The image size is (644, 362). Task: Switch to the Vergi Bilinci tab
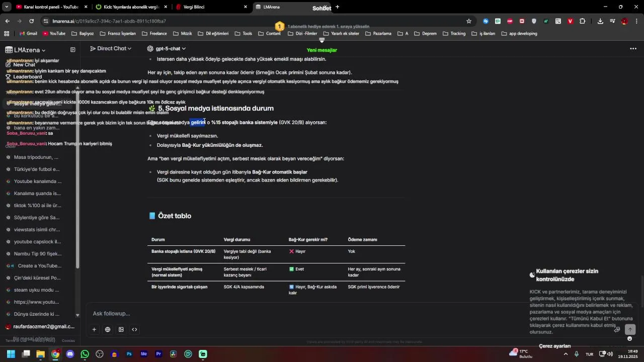click(211, 7)
